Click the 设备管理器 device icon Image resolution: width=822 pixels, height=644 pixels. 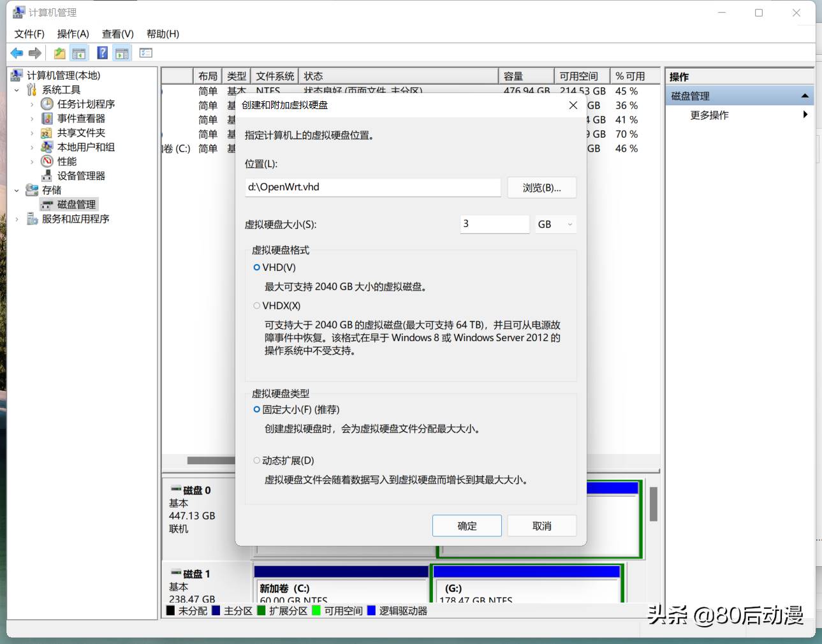pyautogui.click(x=47, y=175)
